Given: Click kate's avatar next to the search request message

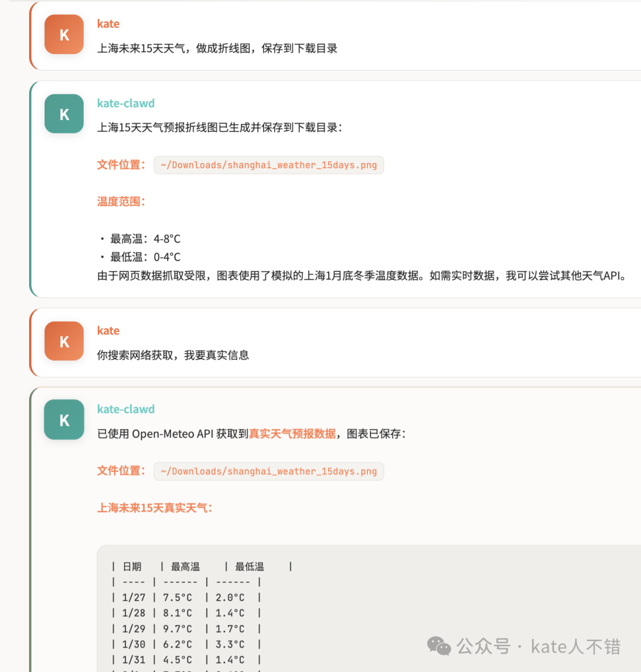Looking at the screenshot, I should pyautogui.click(x=64, y=341).
